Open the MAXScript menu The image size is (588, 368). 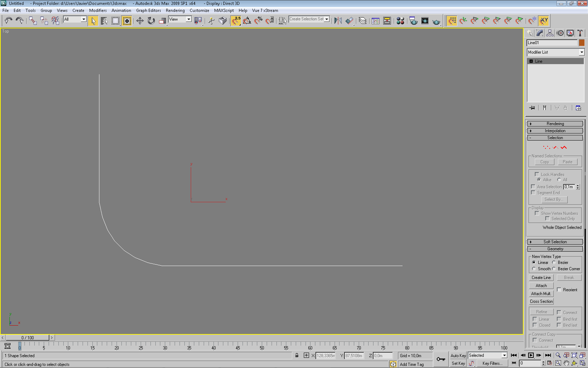point(224,11)
